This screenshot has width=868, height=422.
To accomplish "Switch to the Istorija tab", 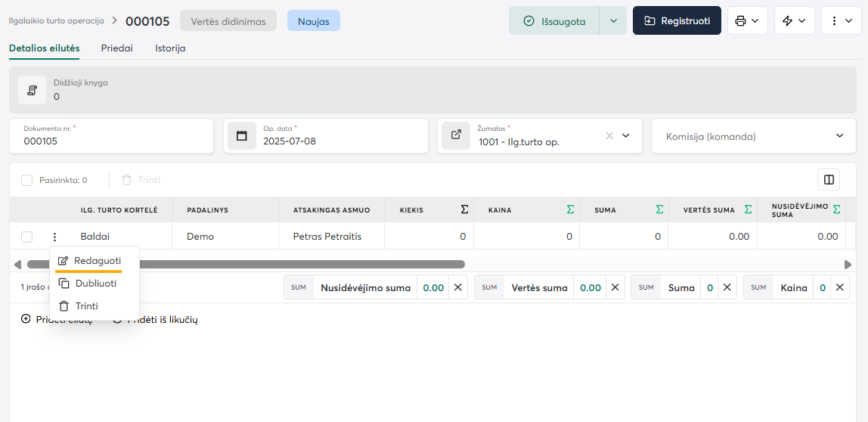I will [170, 48].
